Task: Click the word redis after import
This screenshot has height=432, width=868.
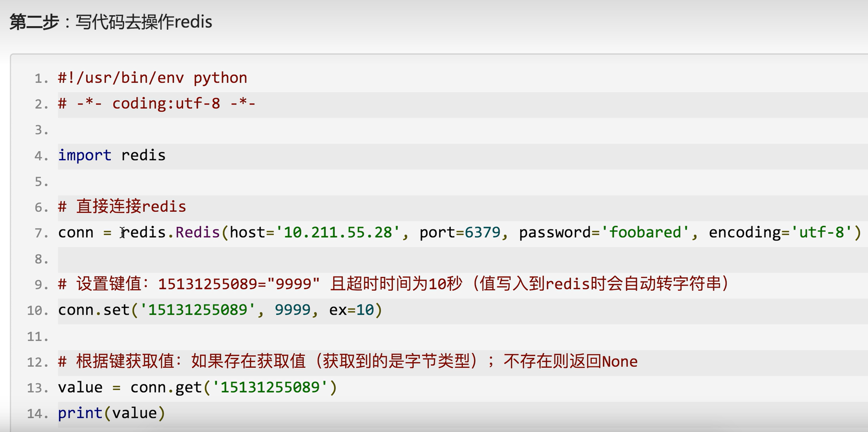Action: click(143, 155)
